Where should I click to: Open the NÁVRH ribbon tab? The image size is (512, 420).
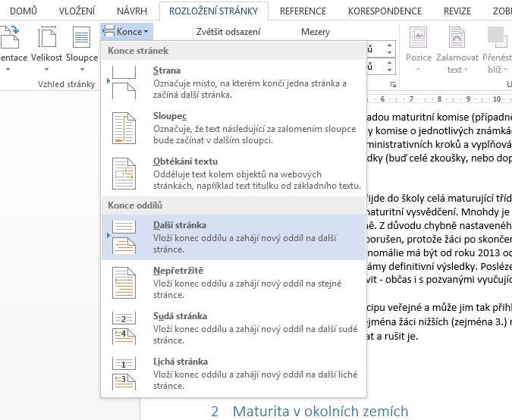[x=132, y=11]
